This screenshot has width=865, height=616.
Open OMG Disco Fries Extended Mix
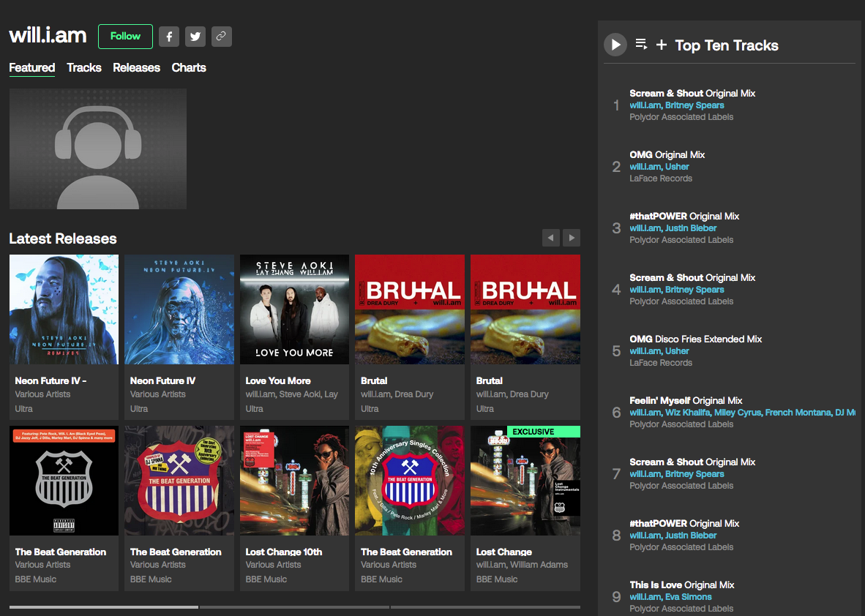[x=696, y=339]
